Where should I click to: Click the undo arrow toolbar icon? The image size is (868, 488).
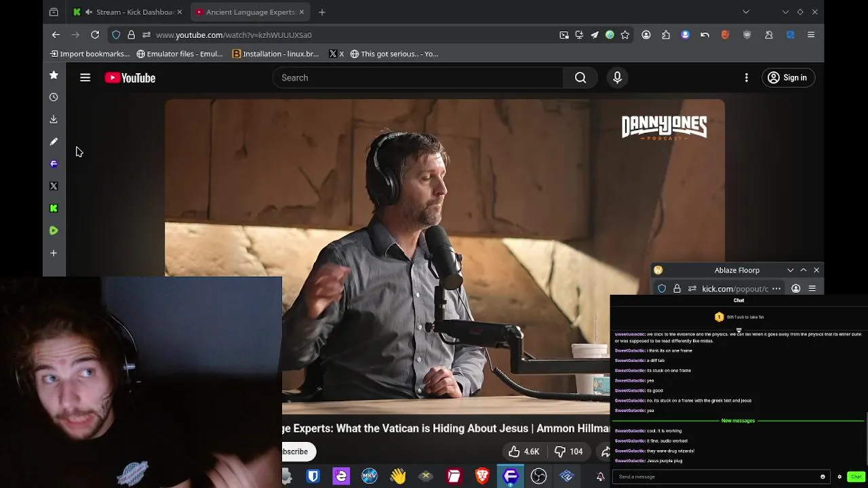(705, 35)
